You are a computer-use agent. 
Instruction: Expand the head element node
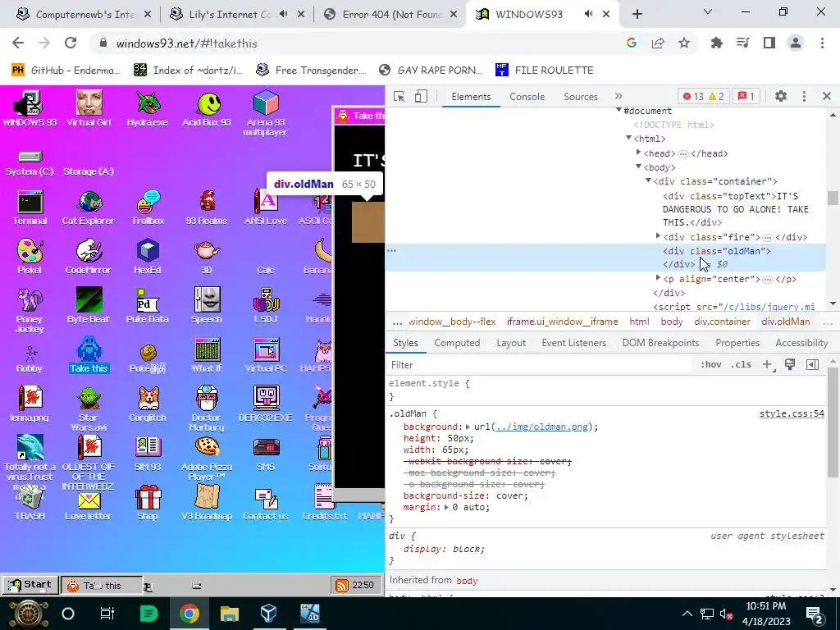[638, 153]
